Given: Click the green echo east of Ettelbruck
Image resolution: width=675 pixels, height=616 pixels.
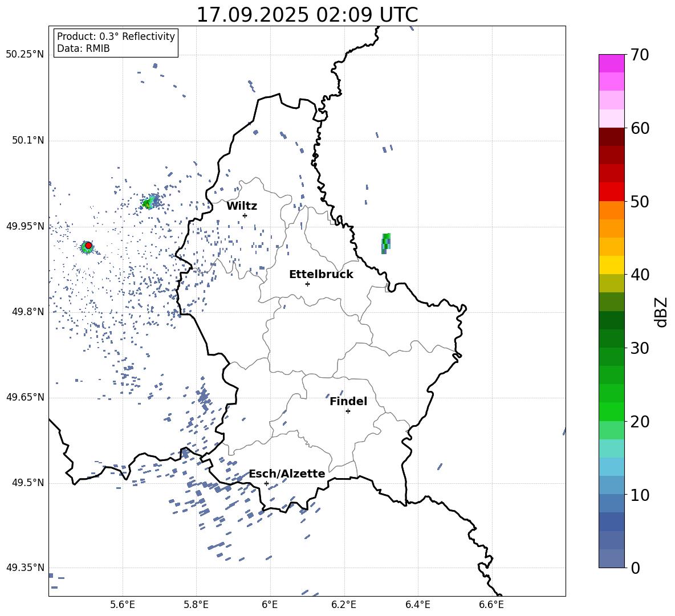Looking at the screenshot, I should 386,243.
